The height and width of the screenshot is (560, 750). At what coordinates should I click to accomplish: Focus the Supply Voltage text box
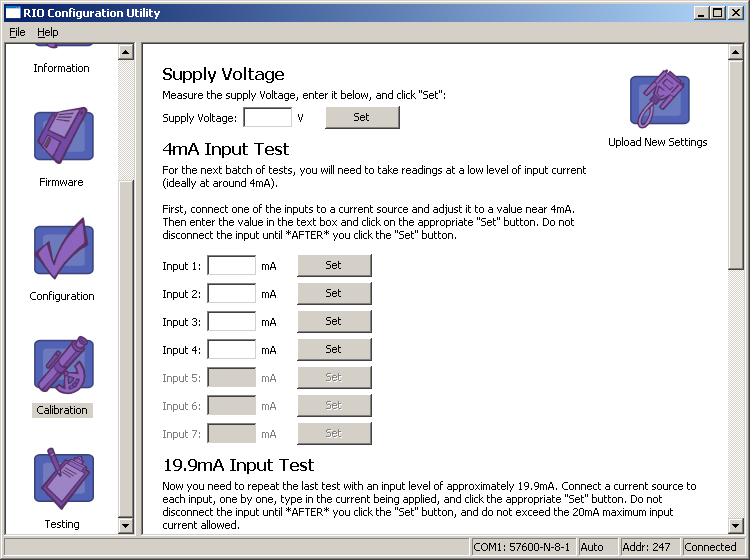coord(267,118)
